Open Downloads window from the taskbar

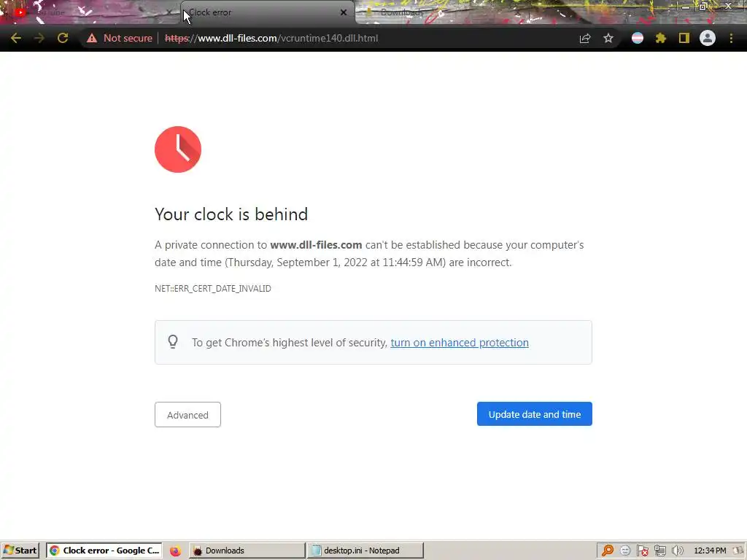coord(247,551)
